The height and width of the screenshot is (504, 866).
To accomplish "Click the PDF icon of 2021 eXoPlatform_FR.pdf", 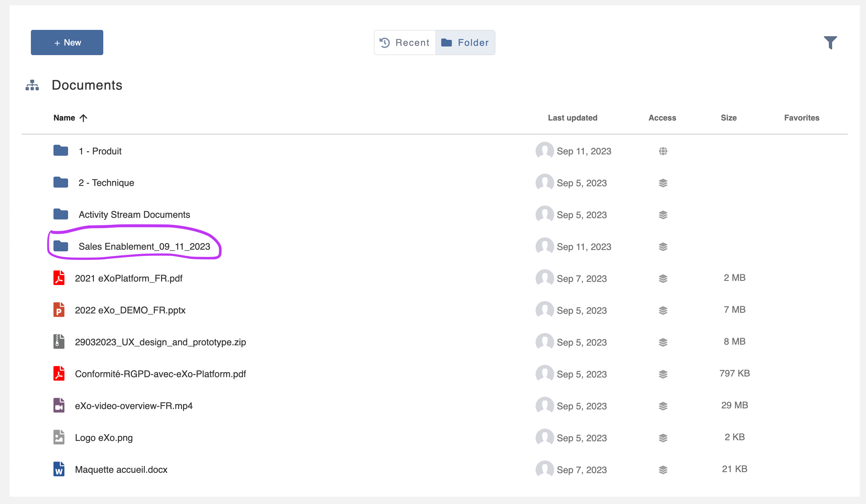I will pos(59,278).
